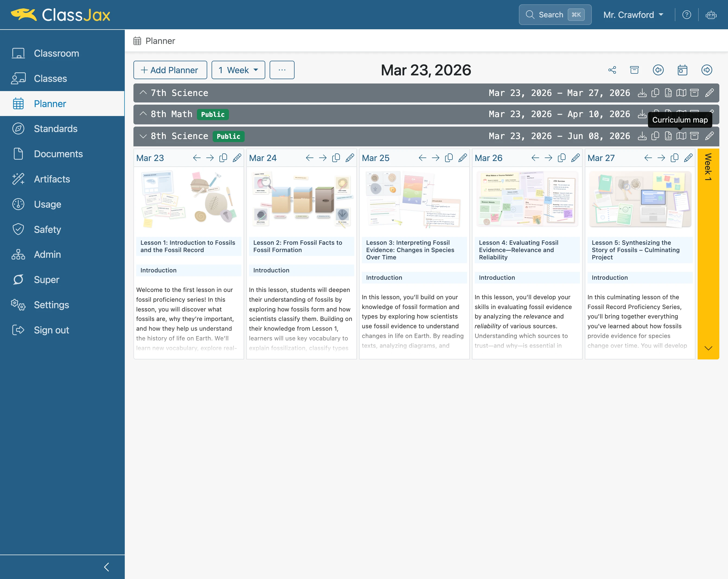The image size is (728, 579).
Task: Open Usage in the sidebar
Action: point(62,204)
